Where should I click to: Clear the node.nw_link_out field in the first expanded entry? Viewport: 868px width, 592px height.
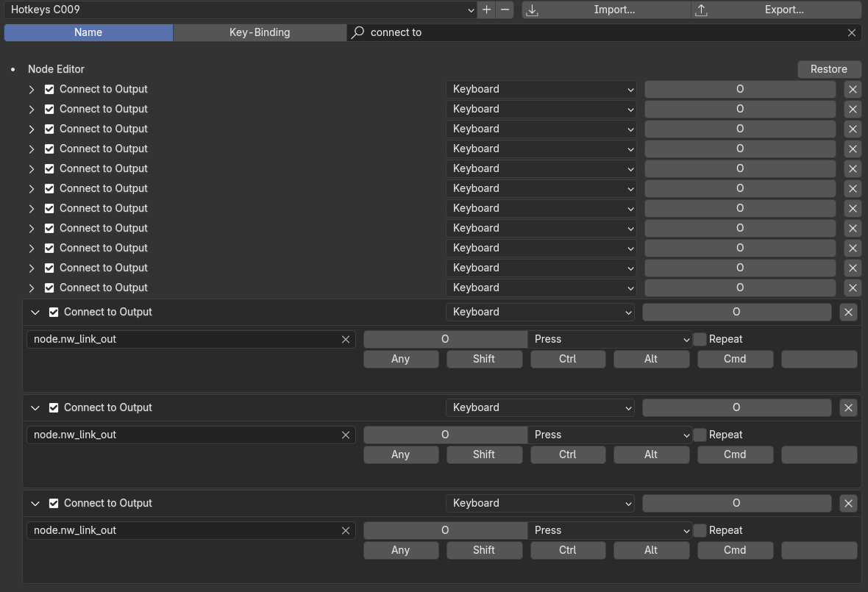click(346, 339)
